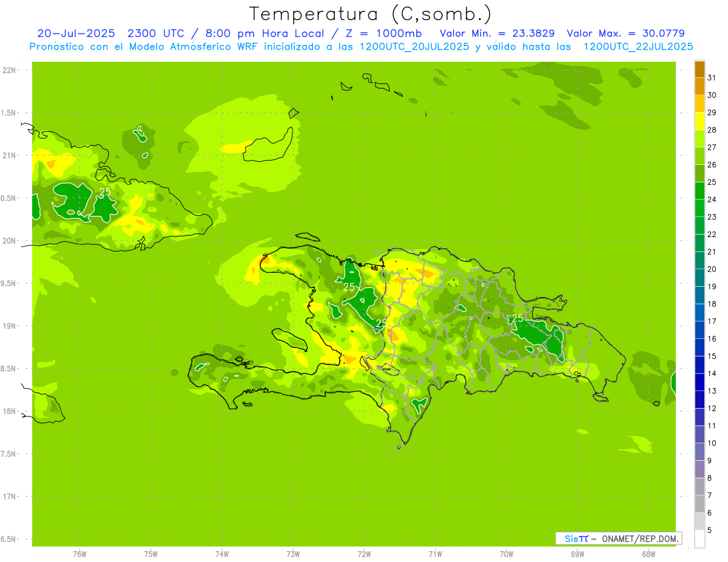This screenshot has height=562, width=728.
Task: Click the "73W" longitude label
Action: [x=293, y=554]
